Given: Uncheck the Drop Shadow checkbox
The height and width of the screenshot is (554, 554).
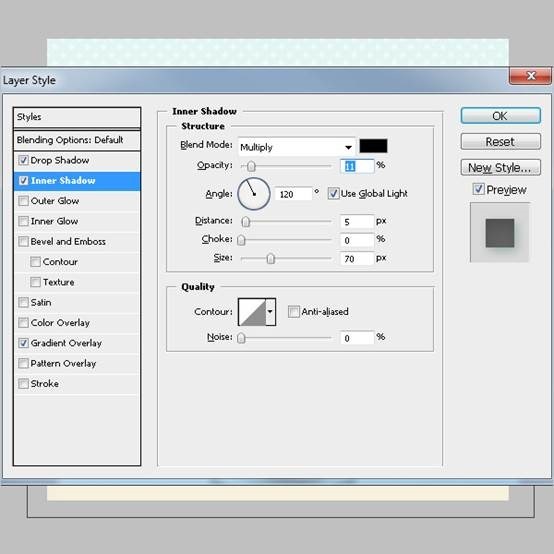Looking at the screenshot, I should click(x=23, y=160).
